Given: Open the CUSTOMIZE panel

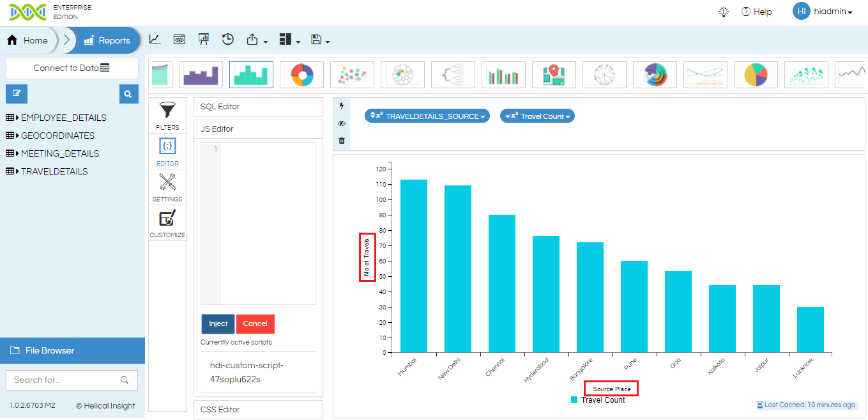Looking at the screenshot, I should point(167,224).
